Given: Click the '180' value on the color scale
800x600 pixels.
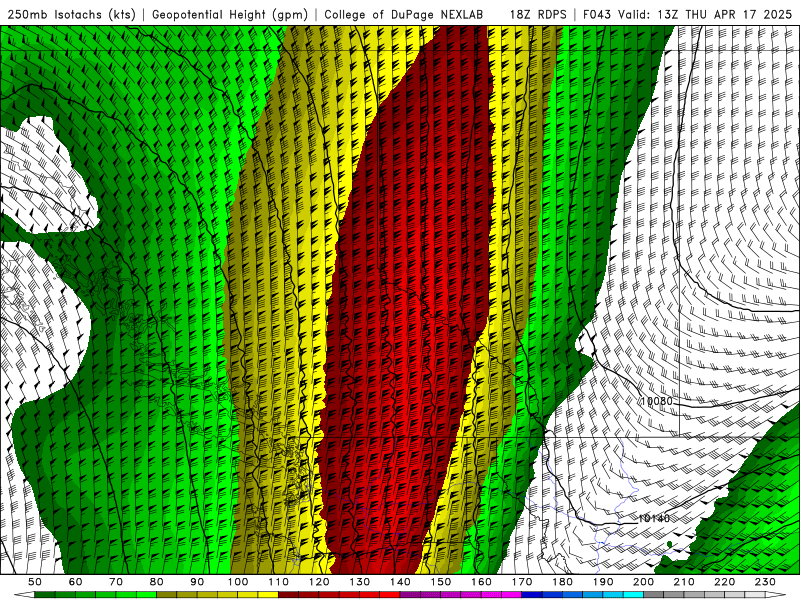Looking at the screenshot, I should 562,582.
